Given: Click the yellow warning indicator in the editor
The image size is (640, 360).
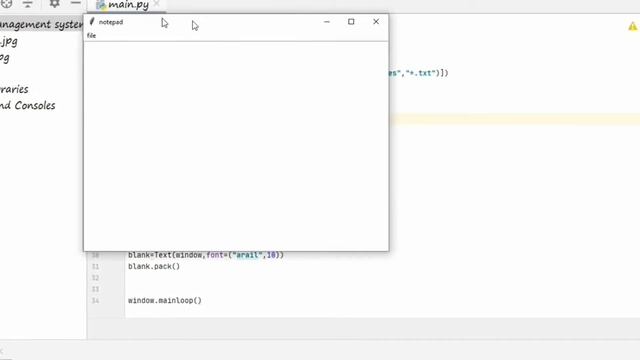Looking at the screenshot, I should 633,27.
